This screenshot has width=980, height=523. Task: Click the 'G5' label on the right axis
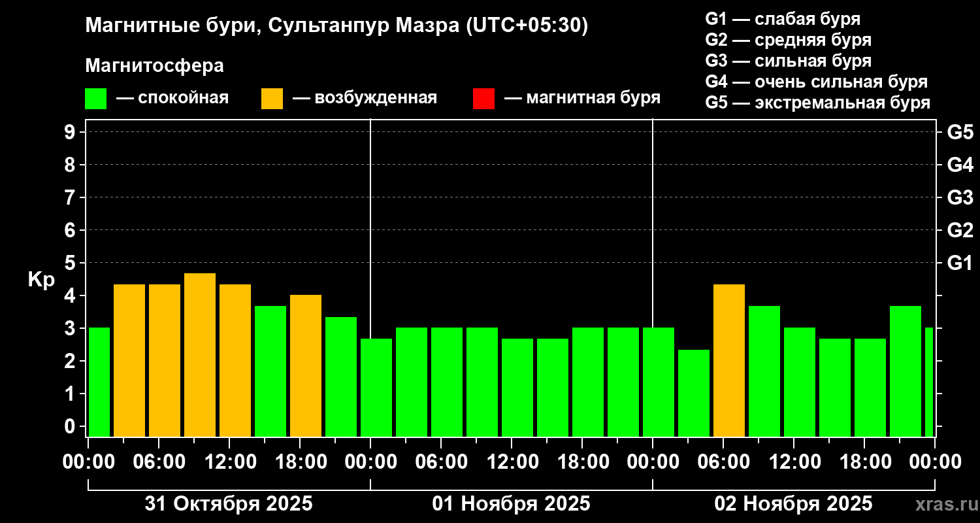coord(960,132)
